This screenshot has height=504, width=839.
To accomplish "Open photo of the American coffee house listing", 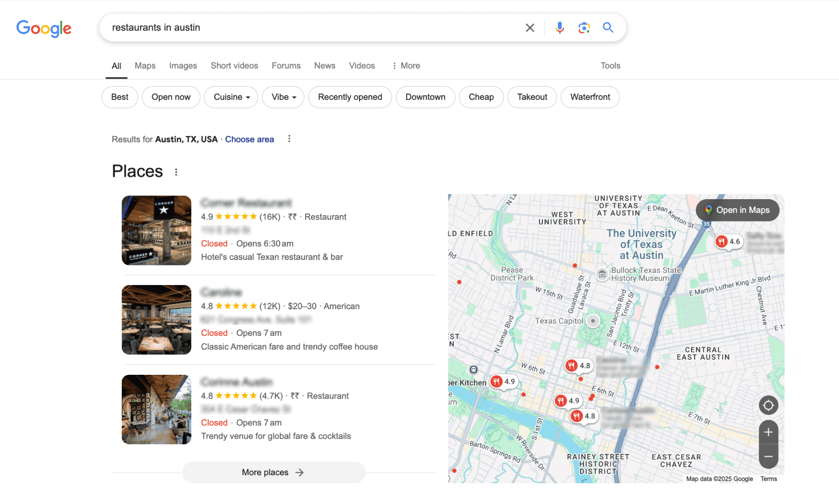I will tap(157, 320).
